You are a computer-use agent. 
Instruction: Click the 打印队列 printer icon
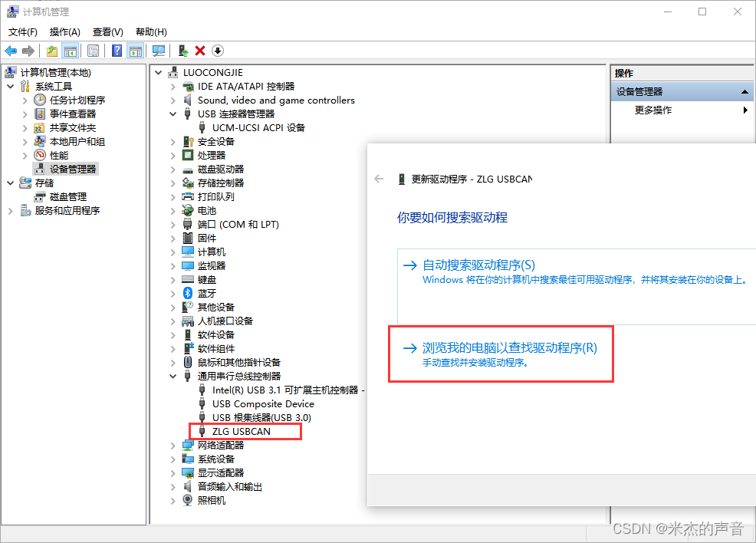click(x=188, y=197)
